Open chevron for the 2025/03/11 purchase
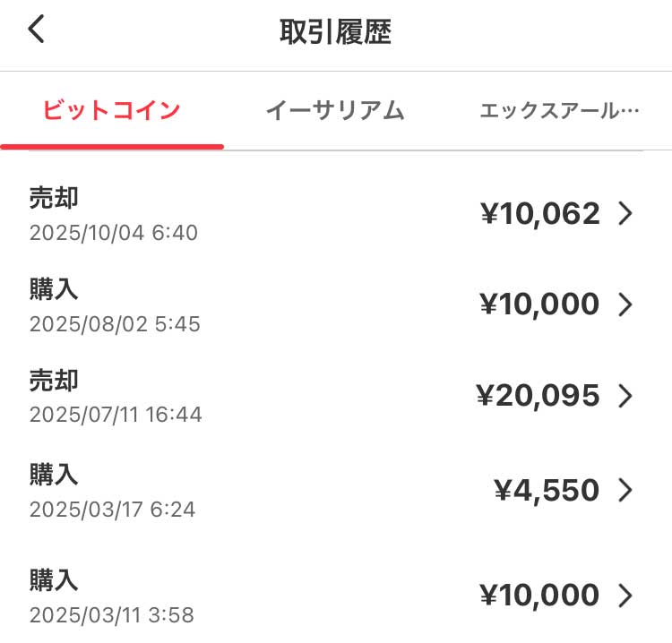The image size is (672, 643). [x=625, y=596]
